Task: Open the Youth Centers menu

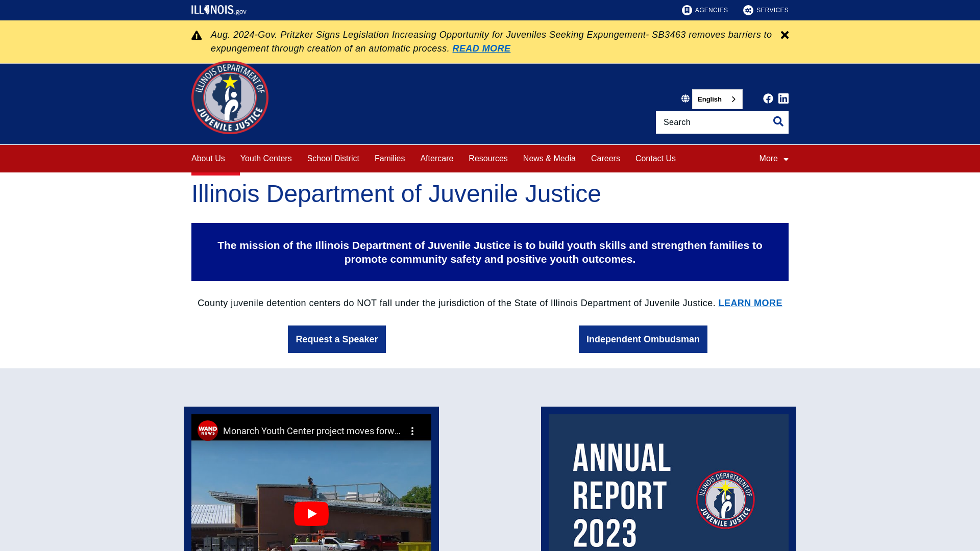Action: (266, 159)
